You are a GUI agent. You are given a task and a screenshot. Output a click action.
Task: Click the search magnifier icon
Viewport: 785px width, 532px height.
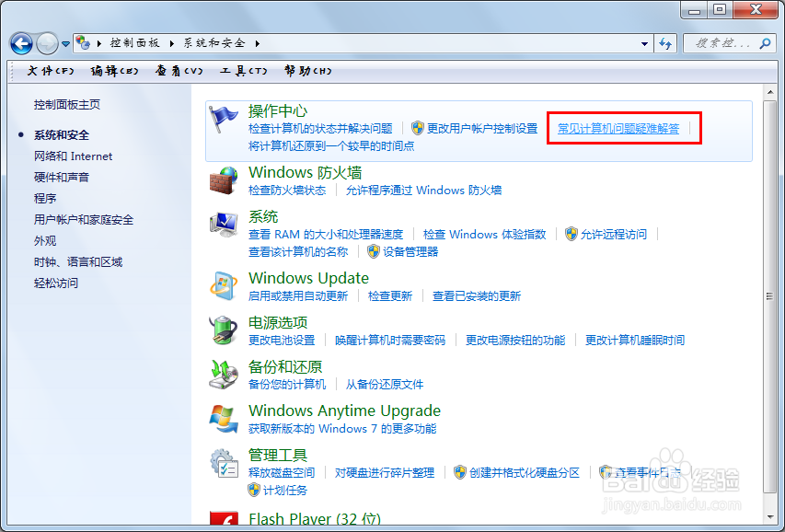click(765, 43)
